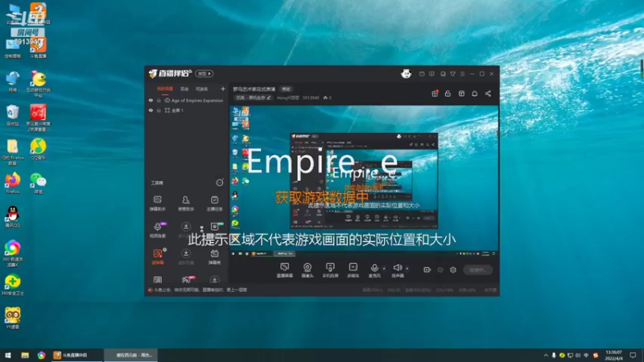Open the PK tool with red badge

pyautogui.click(x=187, y=280)
